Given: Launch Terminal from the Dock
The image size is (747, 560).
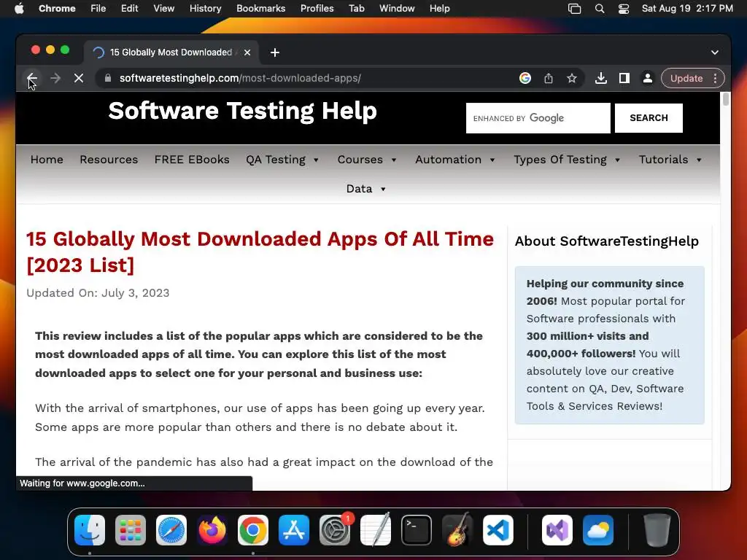Looking at the screenshot, I should pos(417,530).
